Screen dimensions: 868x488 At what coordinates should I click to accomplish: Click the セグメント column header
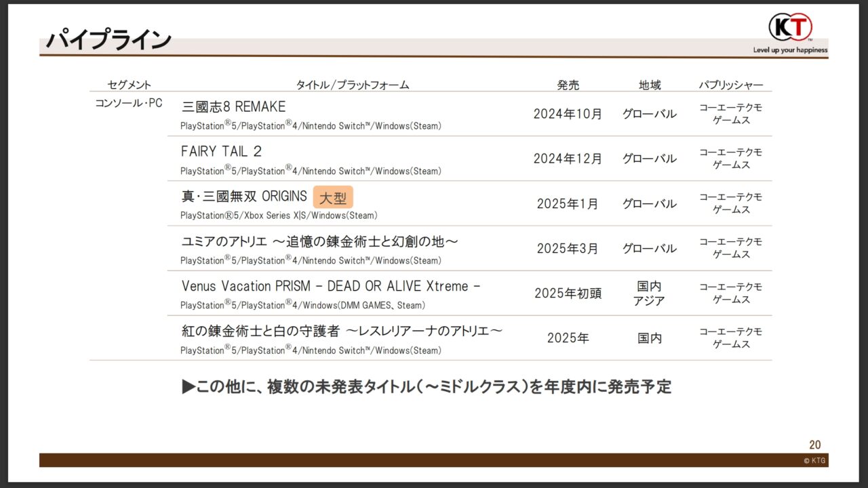(130, 85)
